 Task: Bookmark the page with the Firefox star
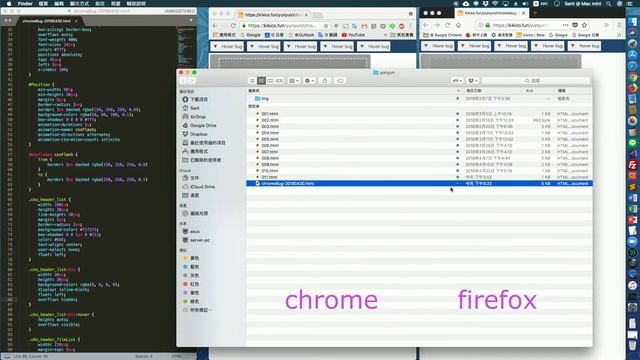tap(584, 25)
